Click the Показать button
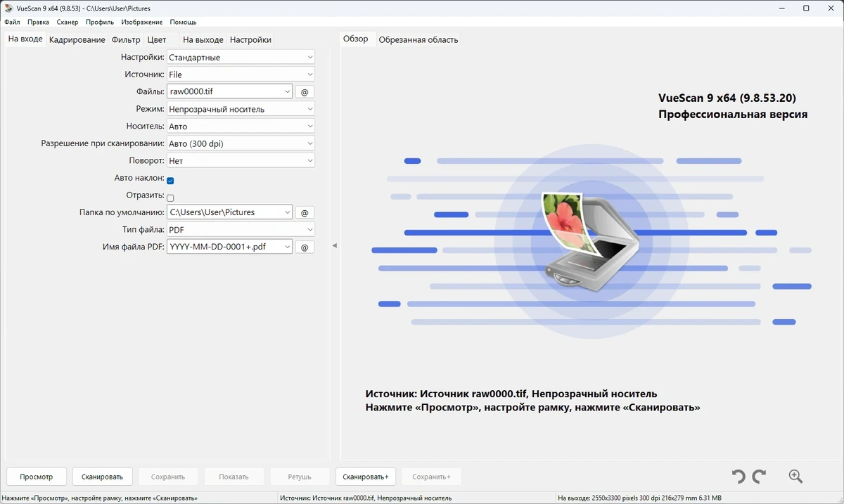The image size is (844, 504). 234,477
